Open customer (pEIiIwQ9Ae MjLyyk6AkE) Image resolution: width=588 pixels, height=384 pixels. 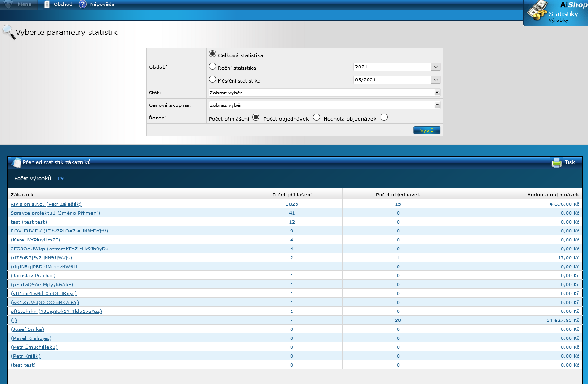click(x=42, y=284)
